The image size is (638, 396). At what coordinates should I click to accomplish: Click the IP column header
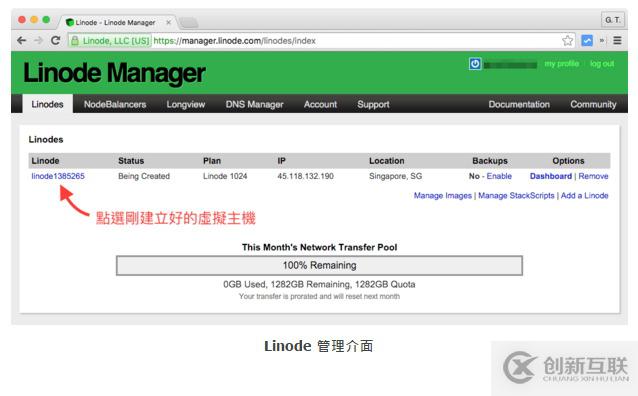[282, 161]
